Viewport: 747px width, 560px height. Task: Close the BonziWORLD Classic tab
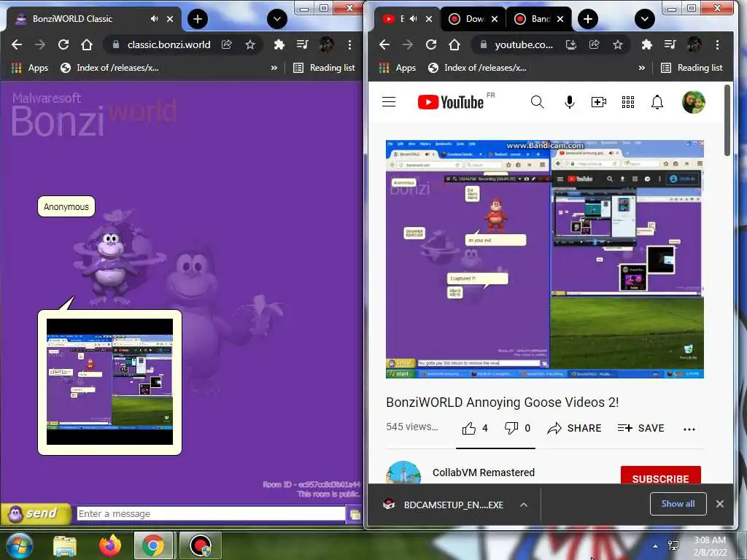point(170,19)
